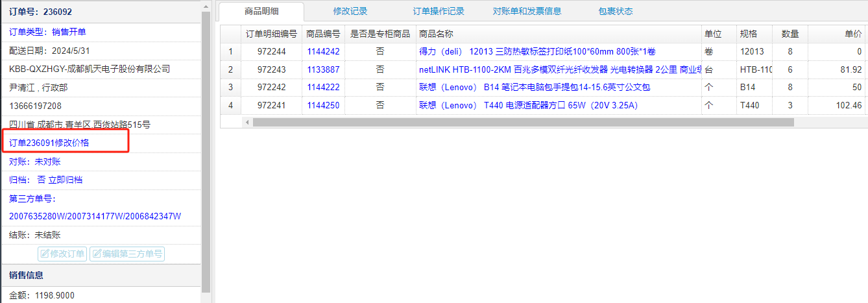Click the 商品编号 column header
The height and width of the screenshot is (303, 868).
[323, 34]
